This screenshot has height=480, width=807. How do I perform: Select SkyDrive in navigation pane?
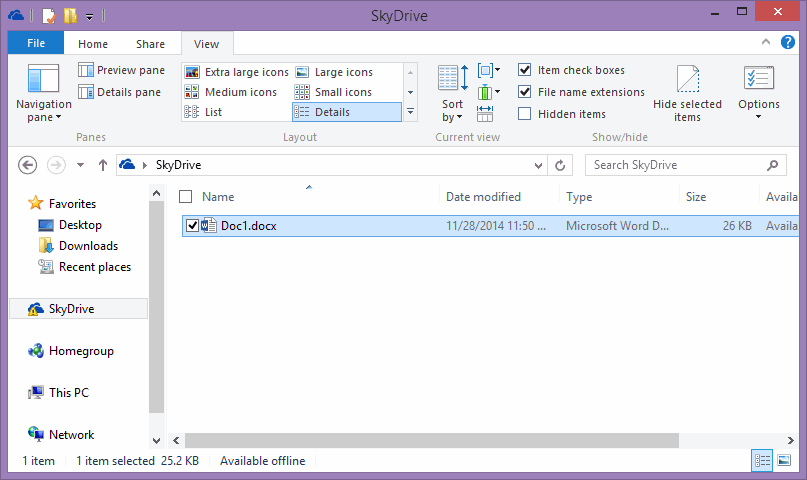click(78, 309)
